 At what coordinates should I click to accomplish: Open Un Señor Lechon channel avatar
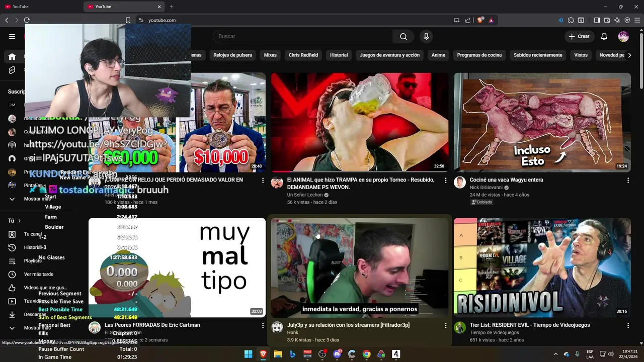coord(277,183)
